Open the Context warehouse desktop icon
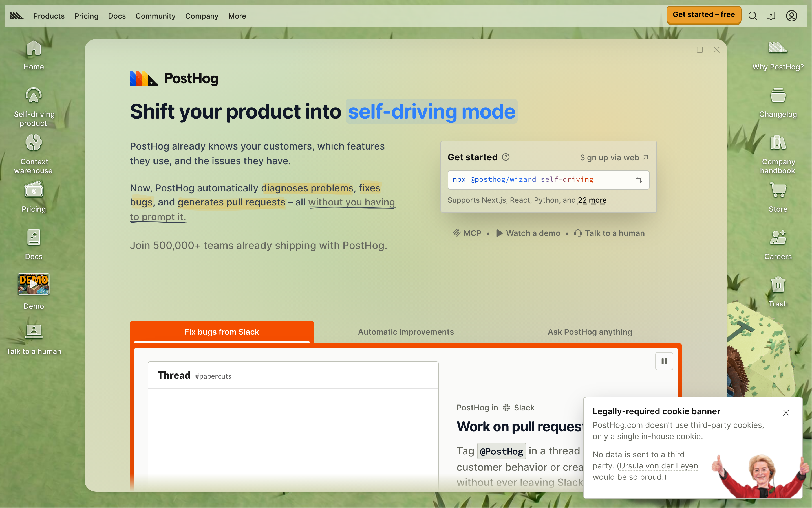The width and height of the screenshot is (812, 508). tap(34, 154)
